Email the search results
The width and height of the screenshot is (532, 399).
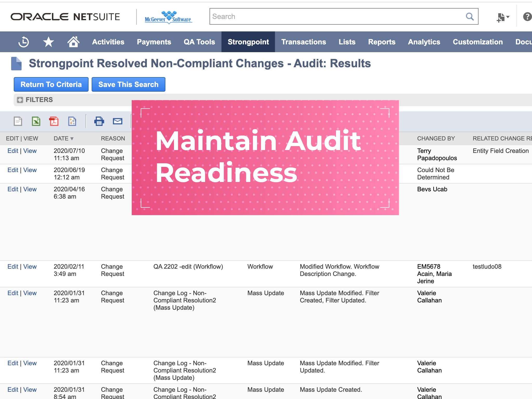click(x=117, y=121)
